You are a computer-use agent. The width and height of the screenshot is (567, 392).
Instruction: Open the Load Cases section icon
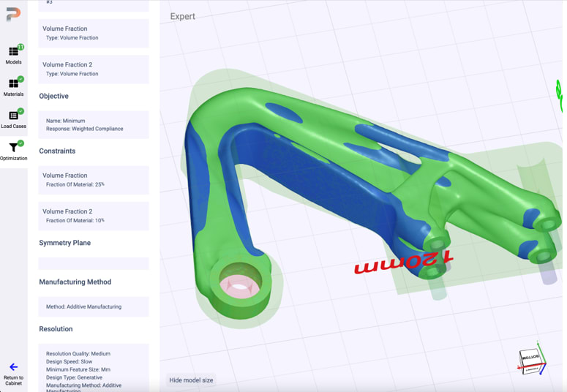(x=14, y=116)
